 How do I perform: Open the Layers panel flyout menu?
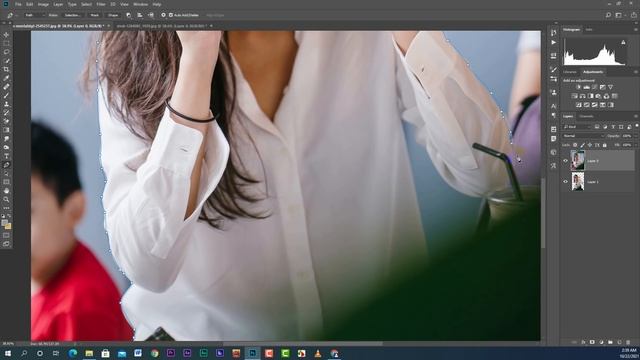point(636,116)
